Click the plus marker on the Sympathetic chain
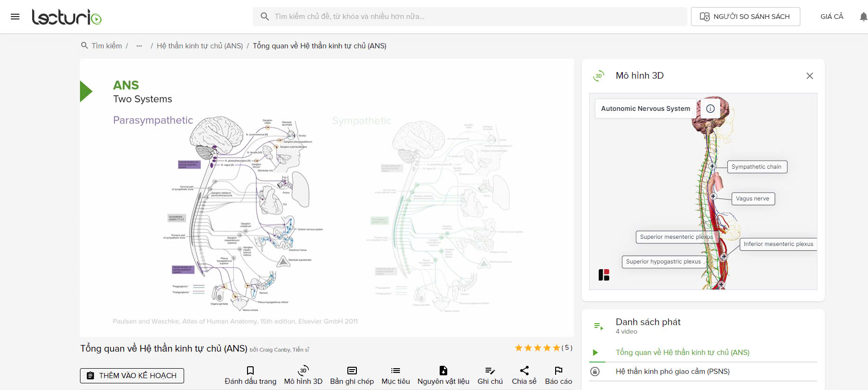868x390 pixels. click(x=712, y=166)
